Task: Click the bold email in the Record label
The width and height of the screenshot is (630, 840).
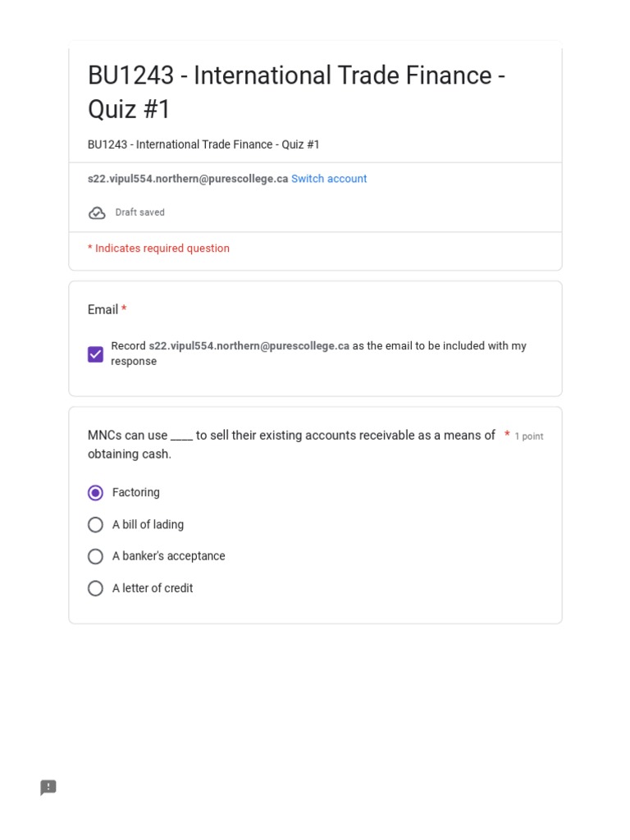Action: 249,346
